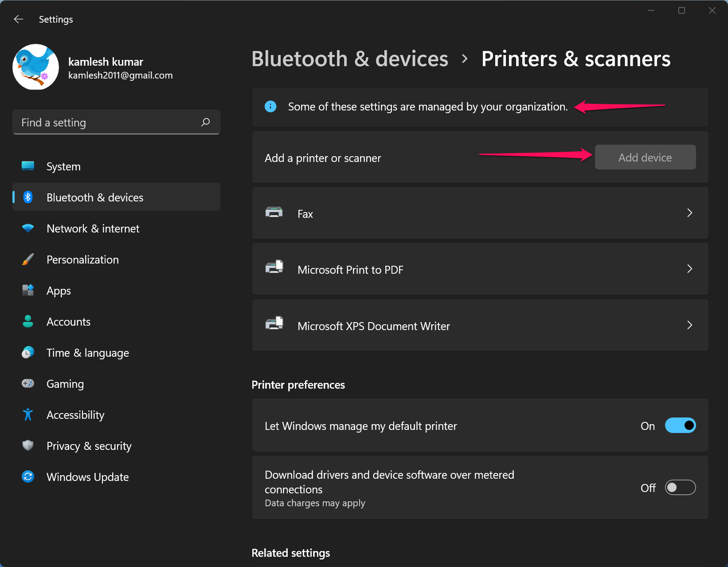The height and width of the screenshot is (567, 728).
Task: Click Microsoft XPS Document Writer label
Action: pyautogui.click(x=374, y=326)
